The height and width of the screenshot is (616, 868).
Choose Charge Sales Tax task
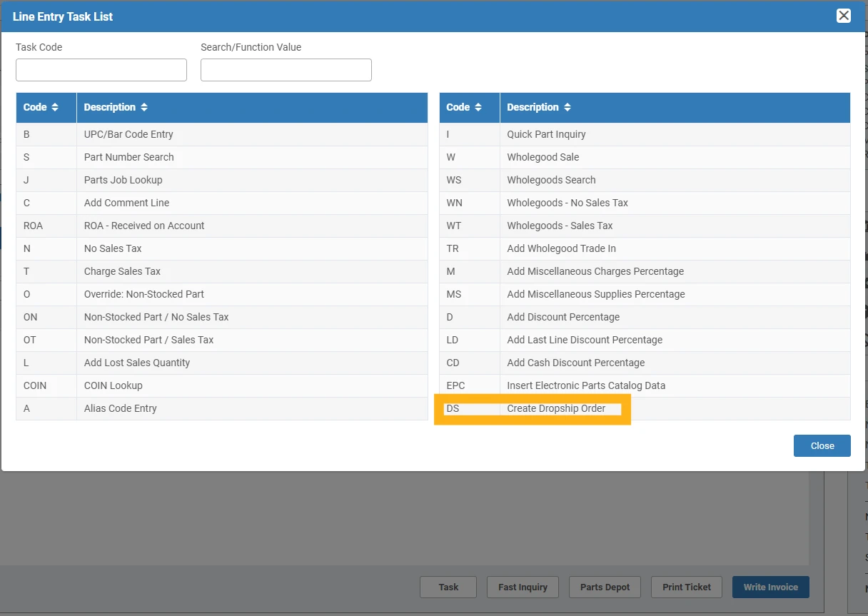(222, 271)
